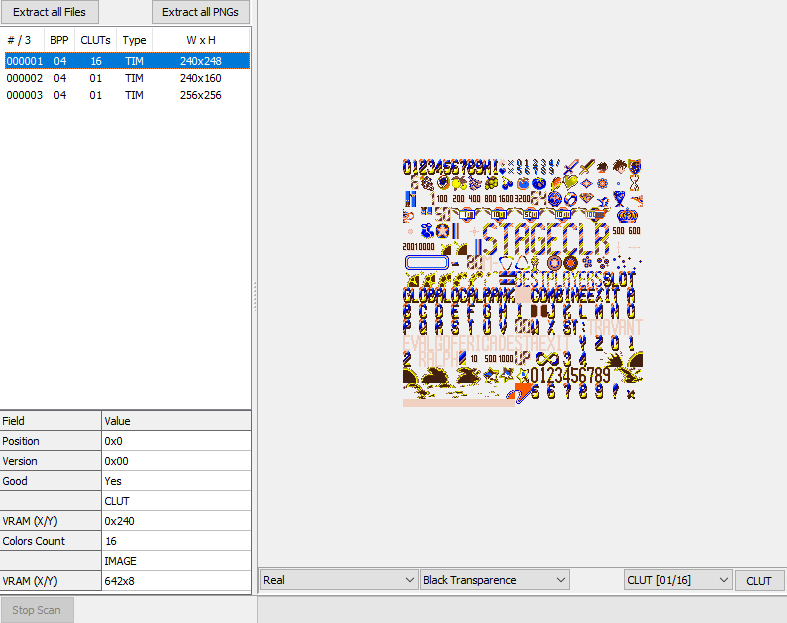Click the Type column header
The image size is (787, 623).
pos(134,40)
